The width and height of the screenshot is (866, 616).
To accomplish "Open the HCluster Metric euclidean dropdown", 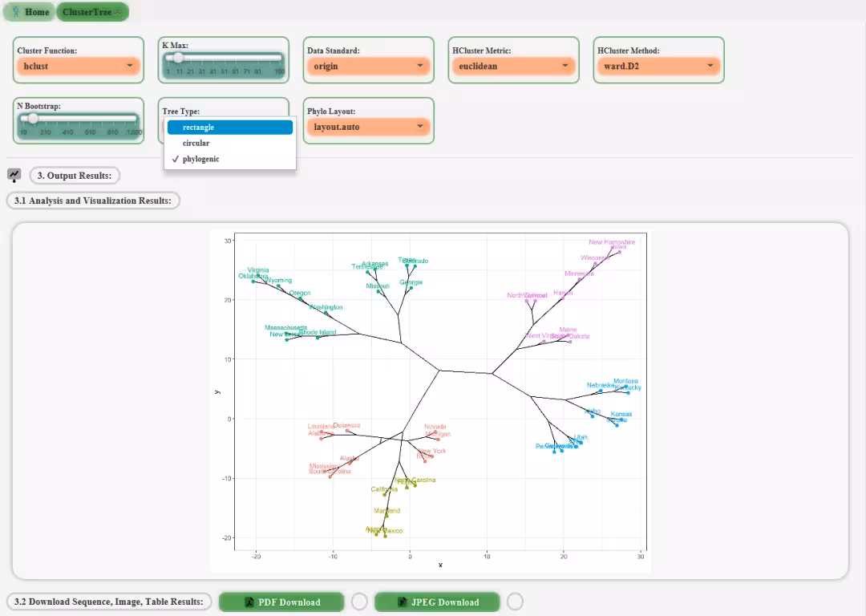I will [x=514, y=67].
